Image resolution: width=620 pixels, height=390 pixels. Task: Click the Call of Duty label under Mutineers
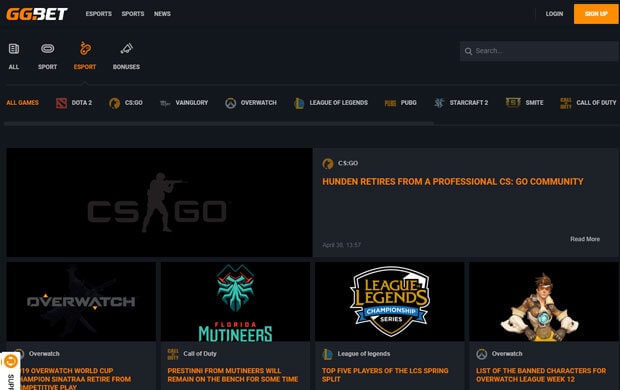pyautogui.click(x=200, y=354)
